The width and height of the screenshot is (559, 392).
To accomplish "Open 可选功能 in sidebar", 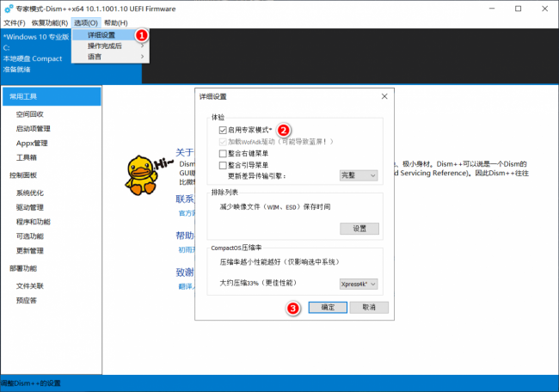I will (30, 236).
